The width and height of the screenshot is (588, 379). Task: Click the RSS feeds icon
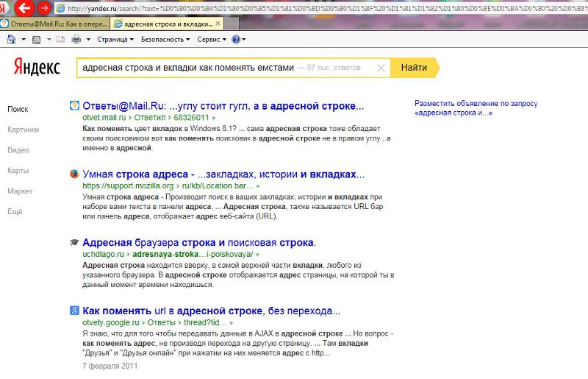[36, 40]
